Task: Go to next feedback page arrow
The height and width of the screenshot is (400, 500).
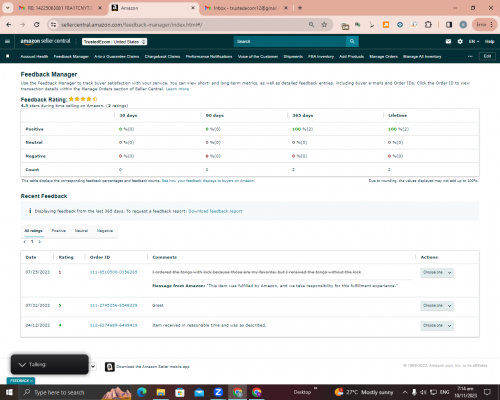Action: tap(40, 242)
